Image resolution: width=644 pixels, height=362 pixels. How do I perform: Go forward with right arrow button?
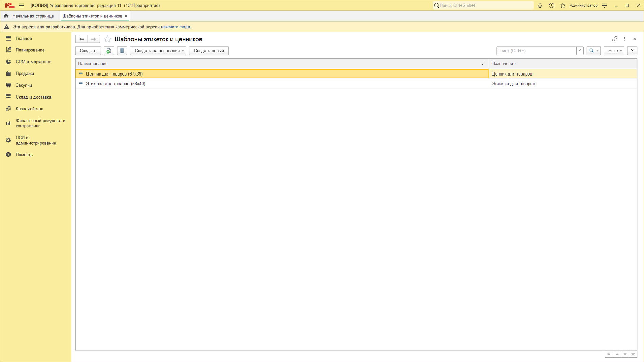click(94, 39)
